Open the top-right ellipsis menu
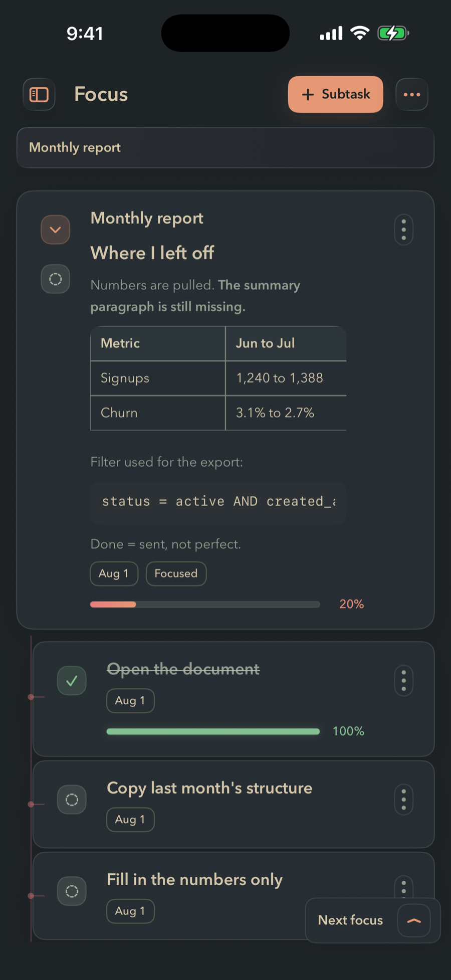451x980 pixels. tap(412, 94)
